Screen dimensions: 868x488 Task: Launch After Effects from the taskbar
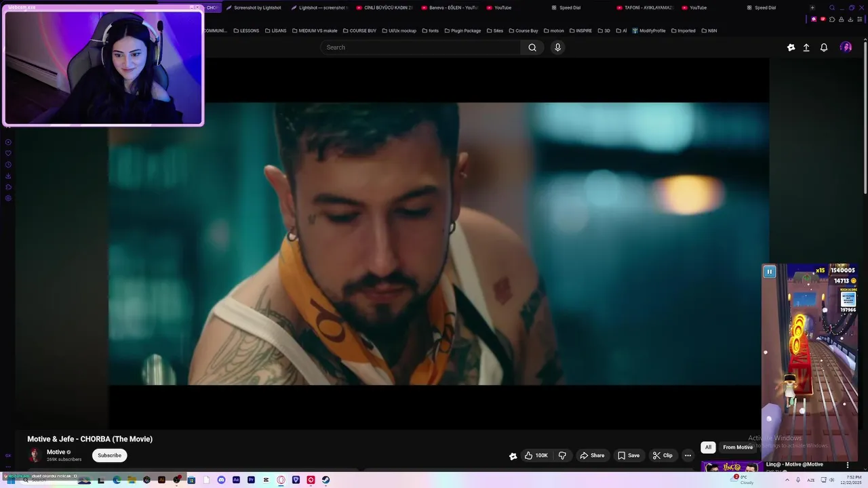pos(236,480)
